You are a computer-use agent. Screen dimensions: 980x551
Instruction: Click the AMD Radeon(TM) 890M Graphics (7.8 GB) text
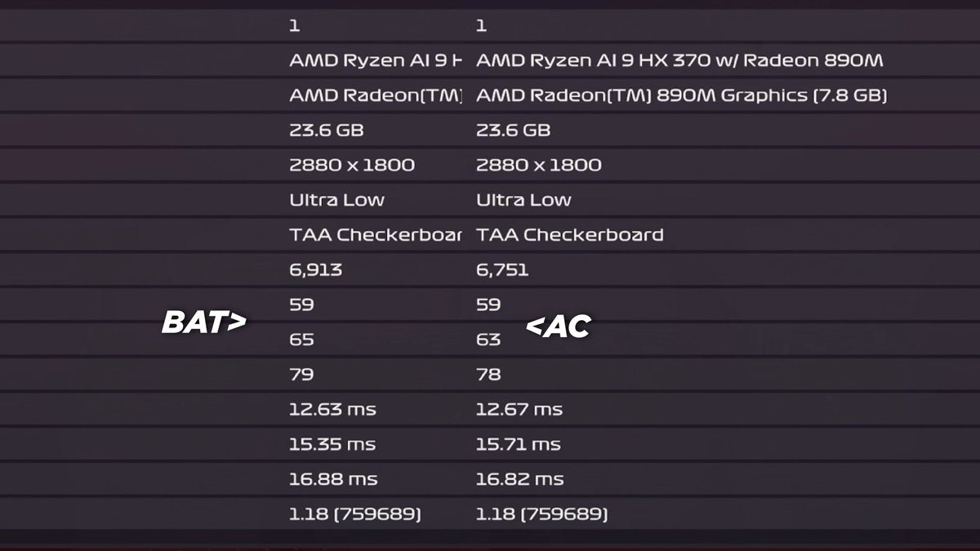coord(681,96)
